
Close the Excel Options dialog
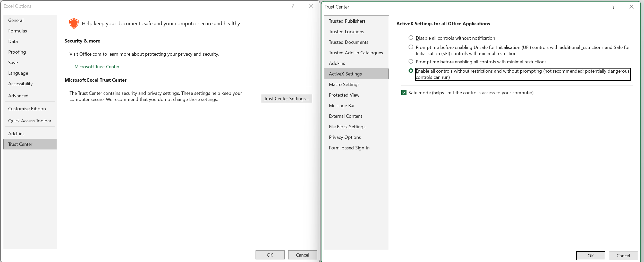[311, 6]
